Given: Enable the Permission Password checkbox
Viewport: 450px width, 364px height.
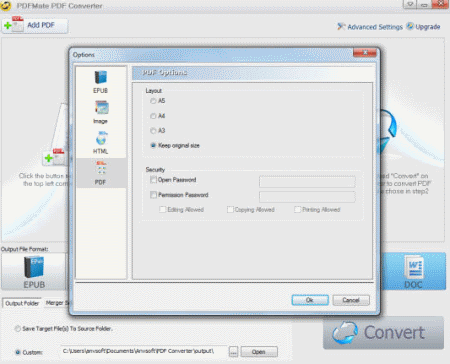Looking at the screenshot, I should pyautogui.click(x=153, y=195).
